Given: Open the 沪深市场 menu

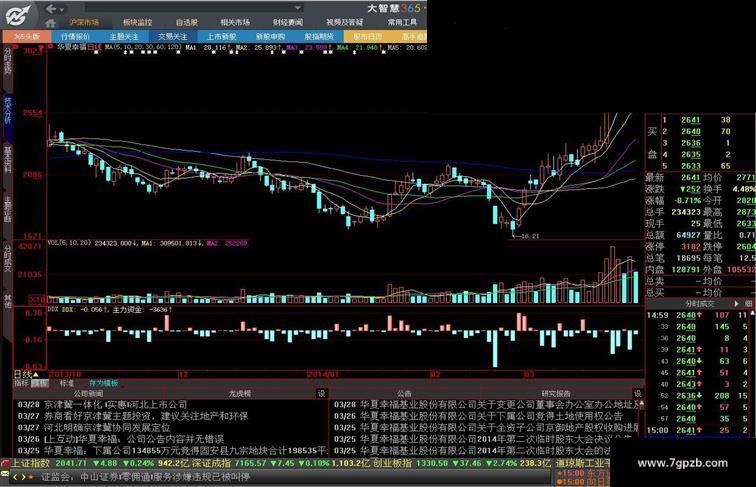Looking at the screenshot, I should click(x=84, y=22).
